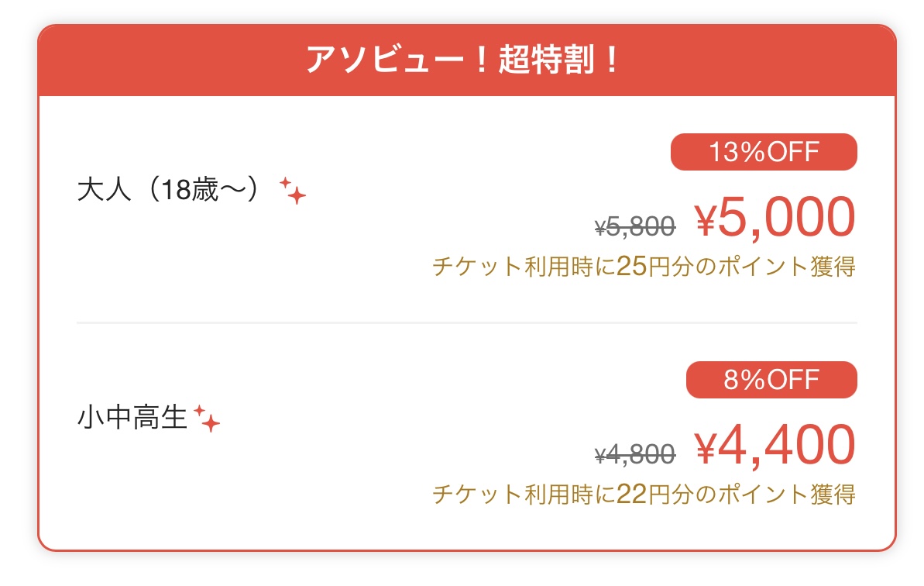This screenshot has height=586, width=924.
Task: Click the ¥5,000 adult discounted price
Action: coord(775,218)
